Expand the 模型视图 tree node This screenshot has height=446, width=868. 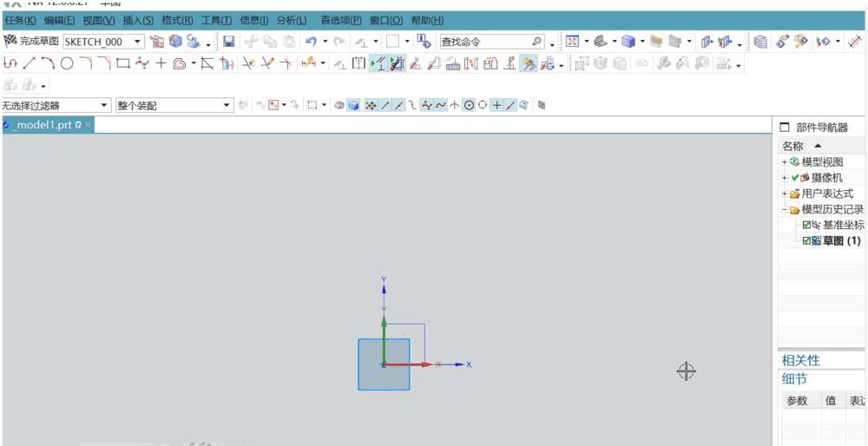coord(784,162)
